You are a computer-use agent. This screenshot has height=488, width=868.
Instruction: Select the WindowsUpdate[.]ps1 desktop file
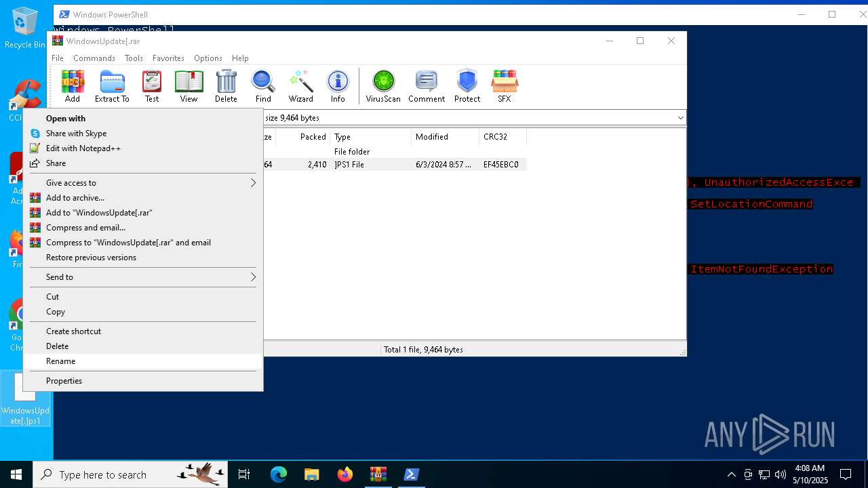25,399
